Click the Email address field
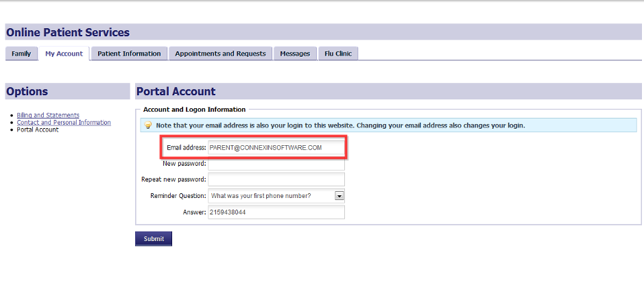644x298 pixels. [276, 148]
